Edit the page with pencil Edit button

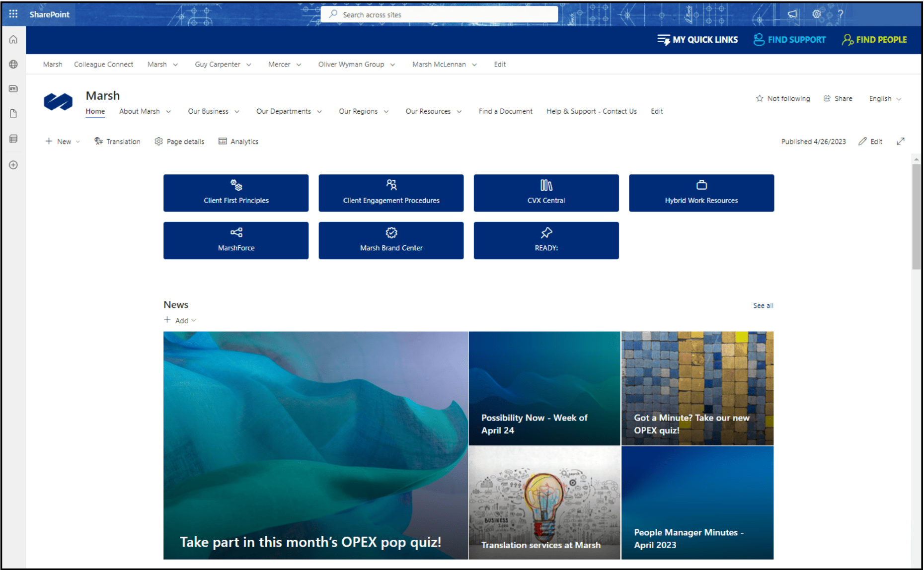pos(870,142)
